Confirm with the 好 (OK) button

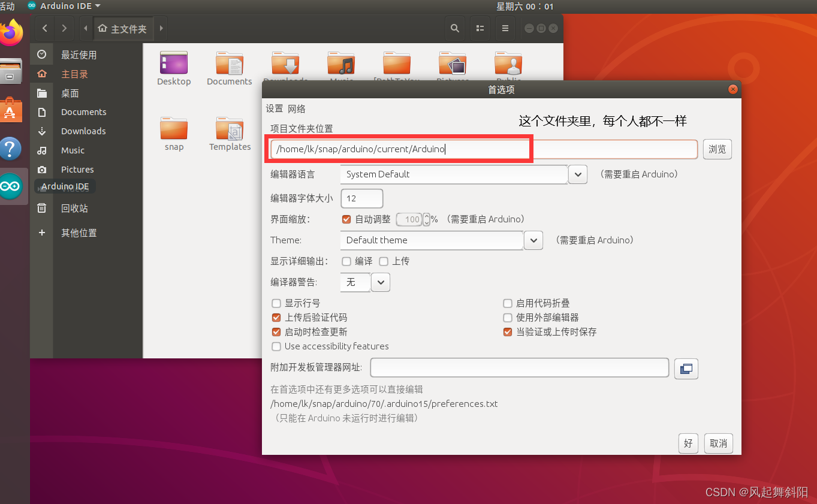coord(689,443)
